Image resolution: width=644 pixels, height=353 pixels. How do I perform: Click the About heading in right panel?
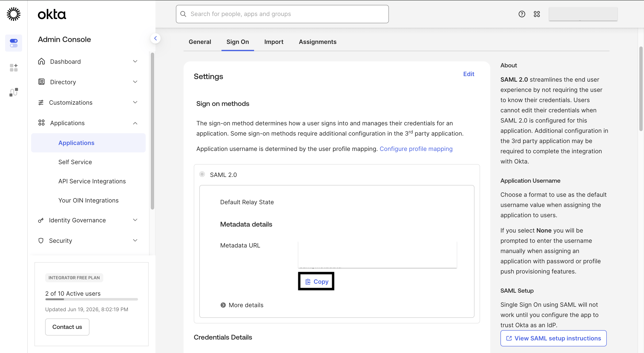[x=509, y=65]
